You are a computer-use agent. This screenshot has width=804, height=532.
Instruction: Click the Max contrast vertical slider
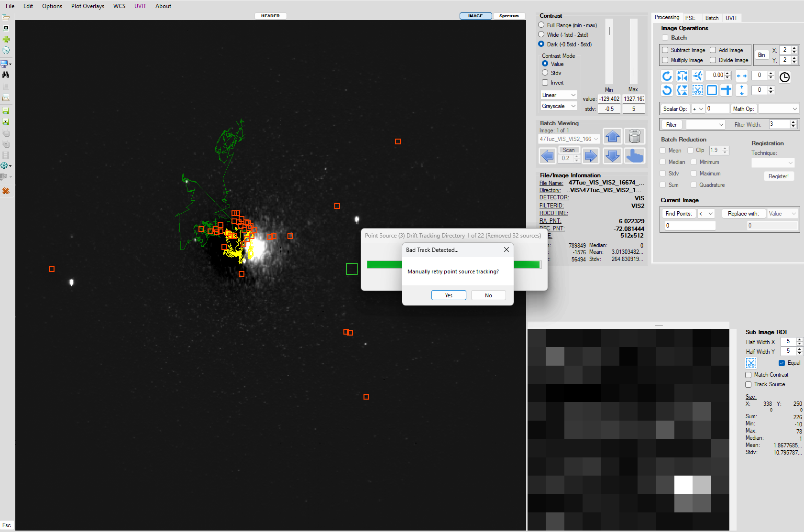coord(634,52)
